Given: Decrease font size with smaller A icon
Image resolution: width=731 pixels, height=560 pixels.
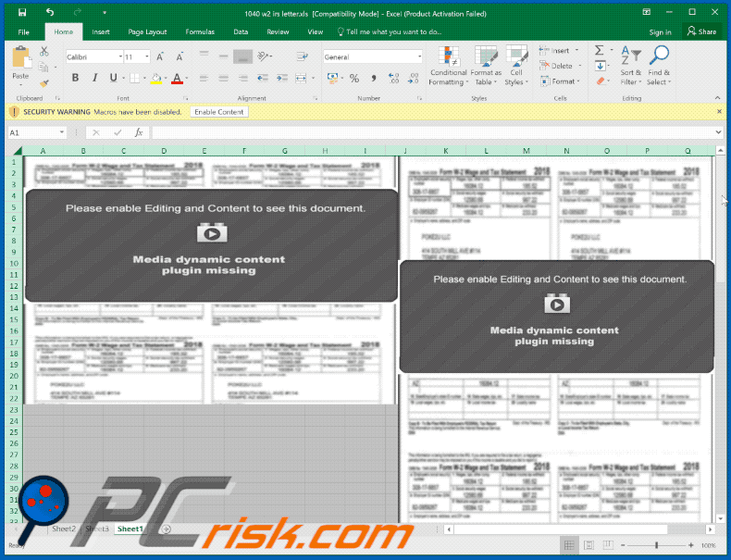Looking at the screenshot, I should click(x=180, y=56).
